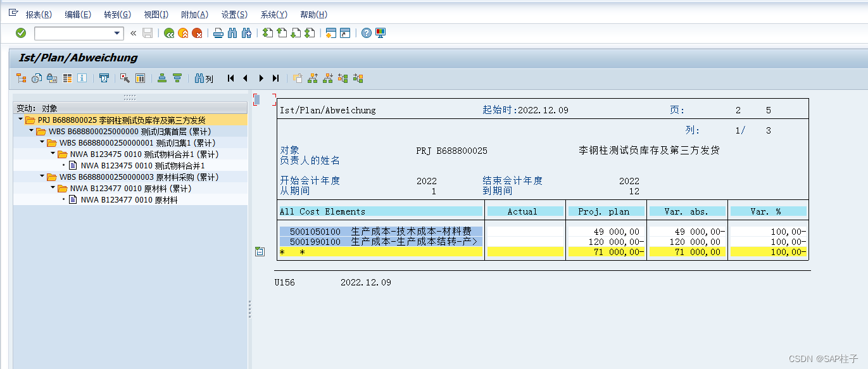The image size is (868, 369).
Task: Move to previous column arrow
Action: point(245,78)
